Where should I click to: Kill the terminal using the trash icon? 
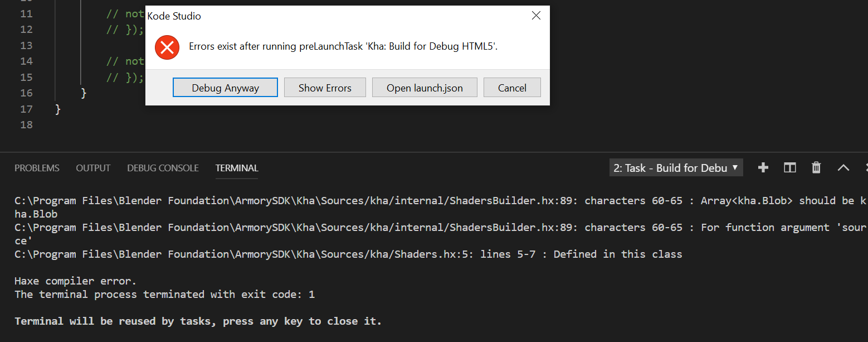(x=816, y=167)
